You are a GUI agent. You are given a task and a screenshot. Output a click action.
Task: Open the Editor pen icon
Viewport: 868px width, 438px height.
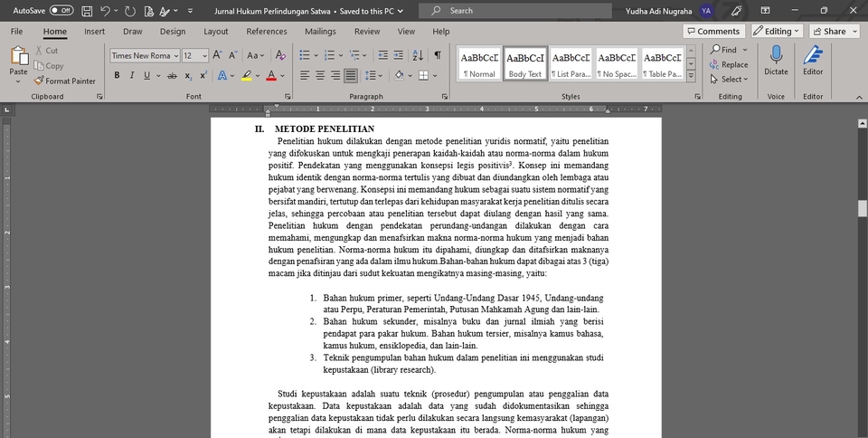tap(813, 61)
